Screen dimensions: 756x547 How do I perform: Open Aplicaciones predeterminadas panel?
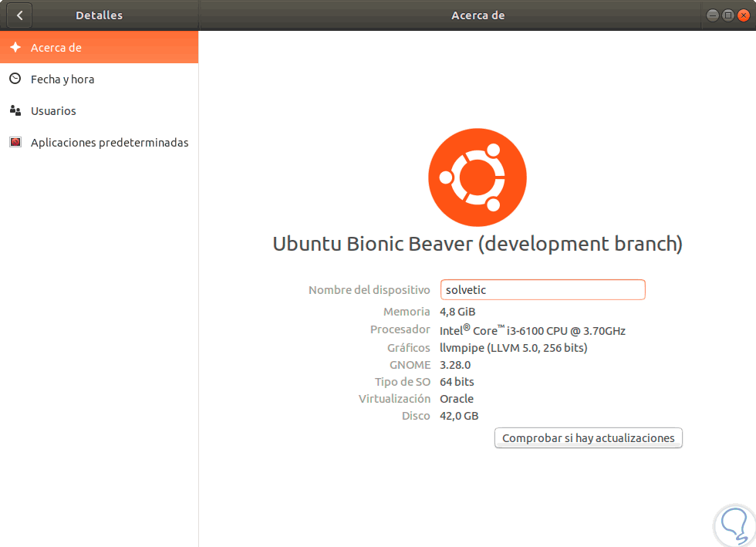click(99, 143)
